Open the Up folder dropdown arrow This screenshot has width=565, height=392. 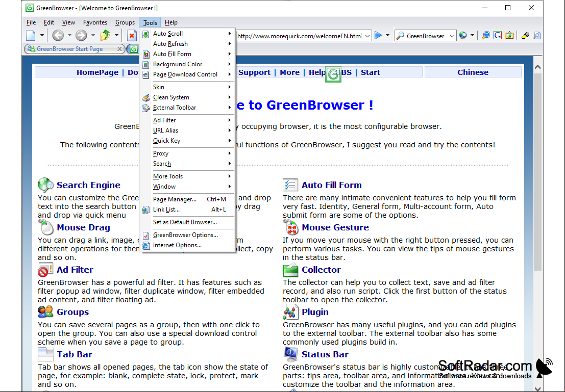pyautogui.click(x=116, y=35)
